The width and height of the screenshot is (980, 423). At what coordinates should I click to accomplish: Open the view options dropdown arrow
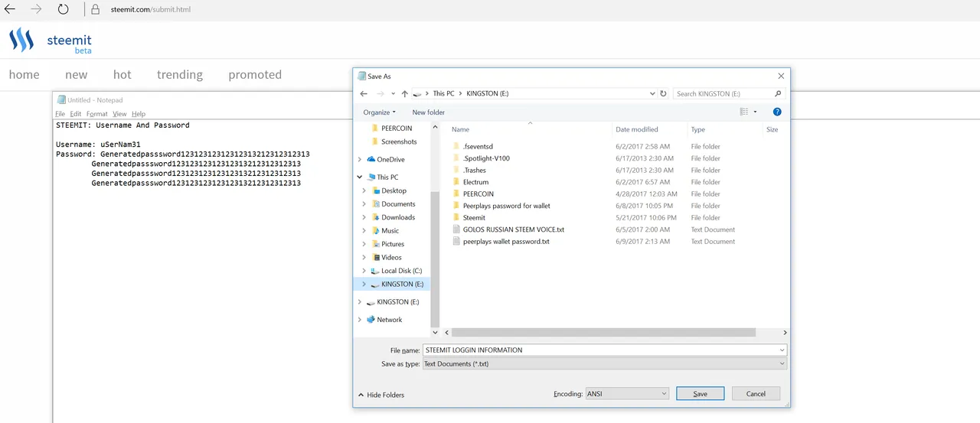(755, 112)
